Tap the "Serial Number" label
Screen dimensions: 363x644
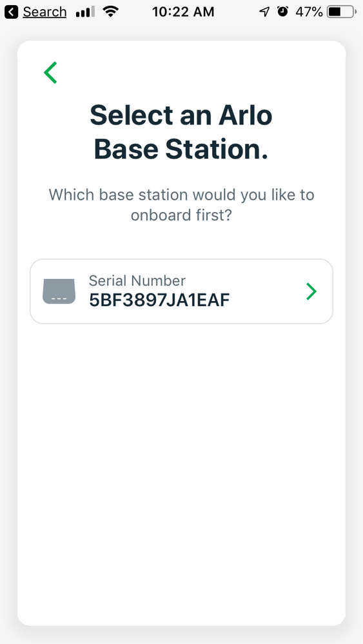[x=137, y=281]
